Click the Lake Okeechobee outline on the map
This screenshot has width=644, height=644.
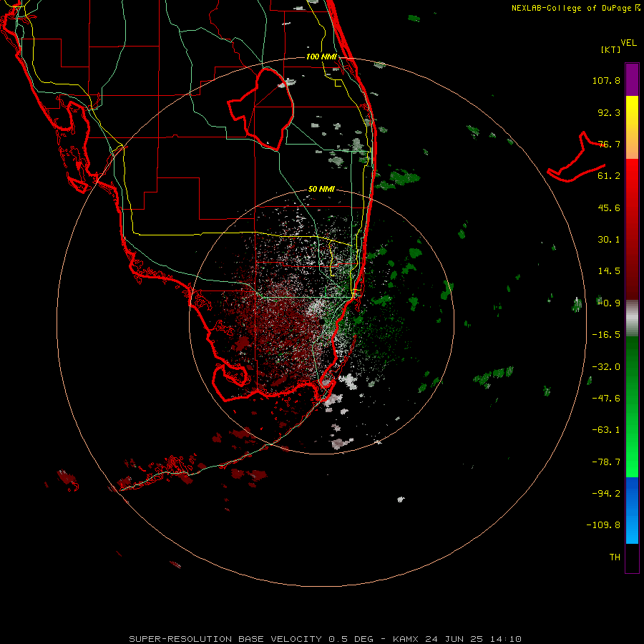(x=260, y=109)
